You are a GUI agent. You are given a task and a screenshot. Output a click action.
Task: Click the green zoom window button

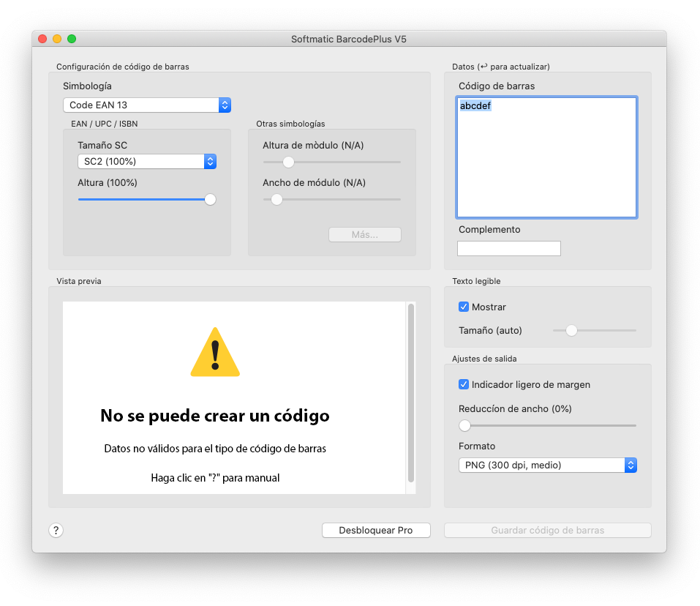tap(72, 39)
